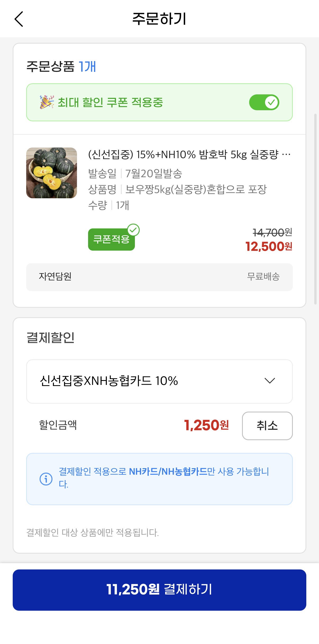This screenshot has height=644, width=319.
Task: Click the 주문하기 page title
Action: [159, 19]
